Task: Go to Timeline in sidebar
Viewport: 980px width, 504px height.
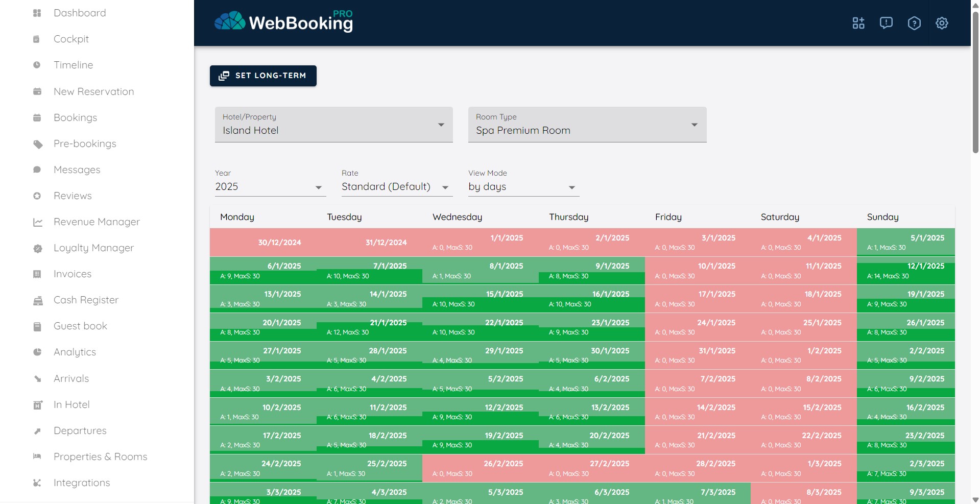Action: [73, 65]
